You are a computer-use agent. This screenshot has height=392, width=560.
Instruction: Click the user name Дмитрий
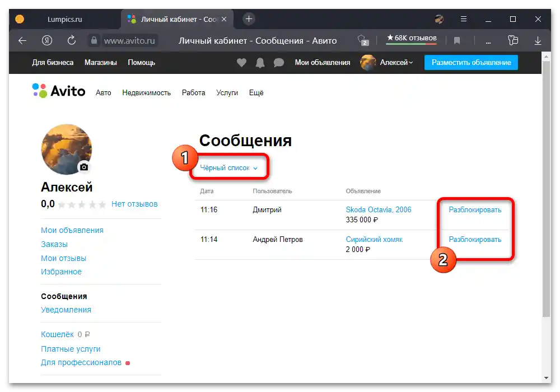(267, 210)
